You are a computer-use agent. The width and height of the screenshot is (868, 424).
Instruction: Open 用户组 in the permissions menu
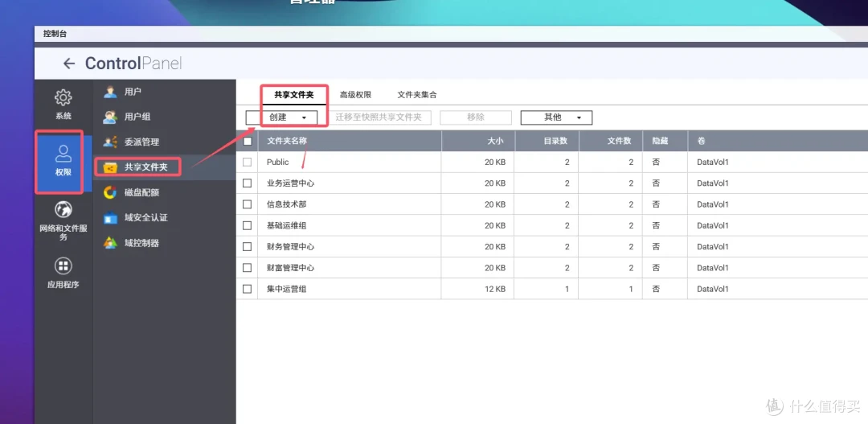[x=137, y=117]
